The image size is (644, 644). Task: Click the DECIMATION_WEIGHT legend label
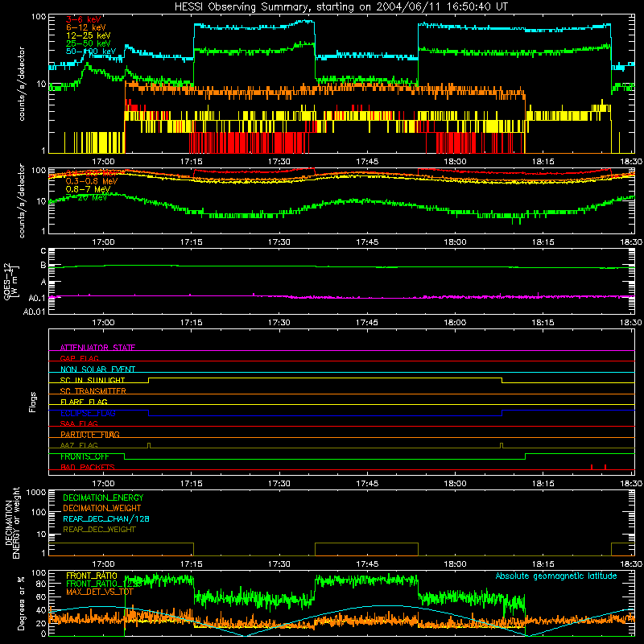(102, 509)
